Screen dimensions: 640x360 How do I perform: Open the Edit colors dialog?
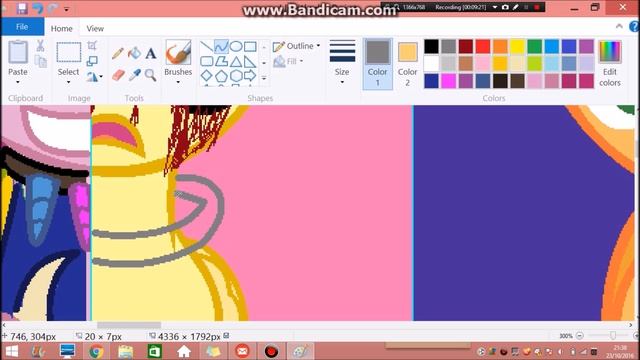click(610, 64)
